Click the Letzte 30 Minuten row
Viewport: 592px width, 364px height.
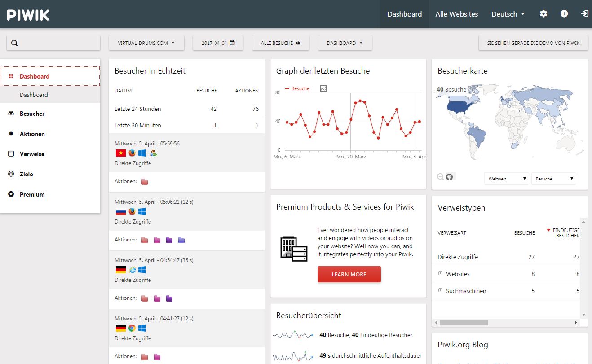186,125
